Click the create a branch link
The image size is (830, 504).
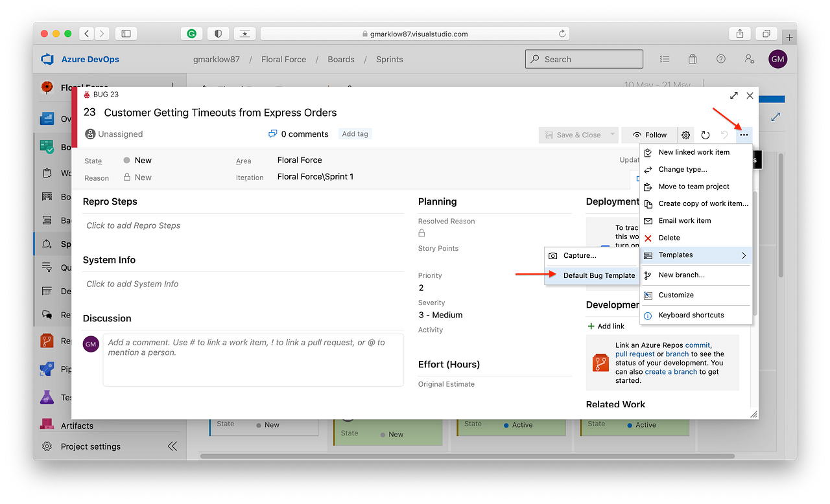pos(670,371)
